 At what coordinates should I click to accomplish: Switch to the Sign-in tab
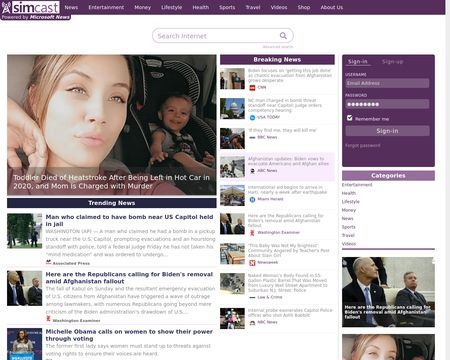point(358,62)
